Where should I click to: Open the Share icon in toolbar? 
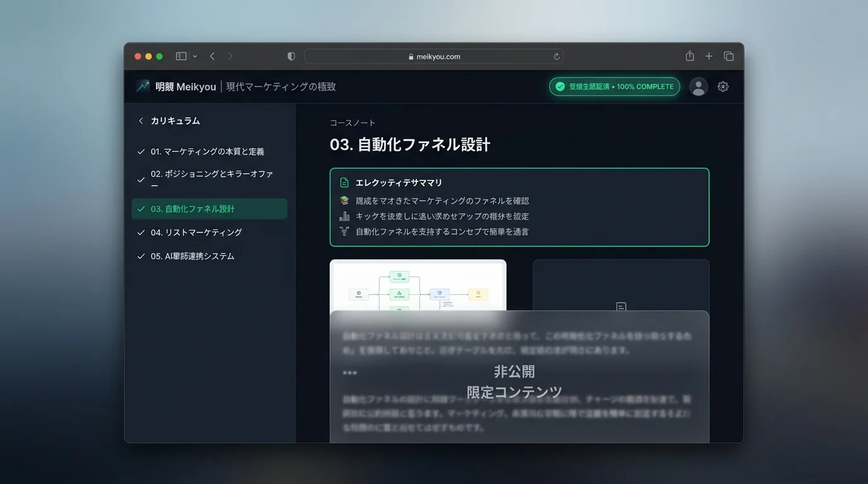(689, 56)
